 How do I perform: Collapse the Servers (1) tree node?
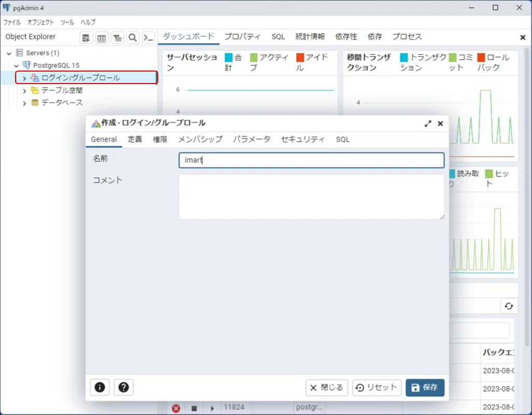[9, 53]
